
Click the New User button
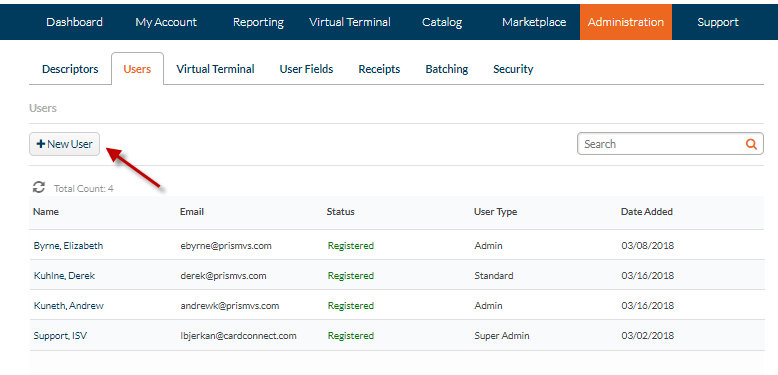[x=65, y=144]
